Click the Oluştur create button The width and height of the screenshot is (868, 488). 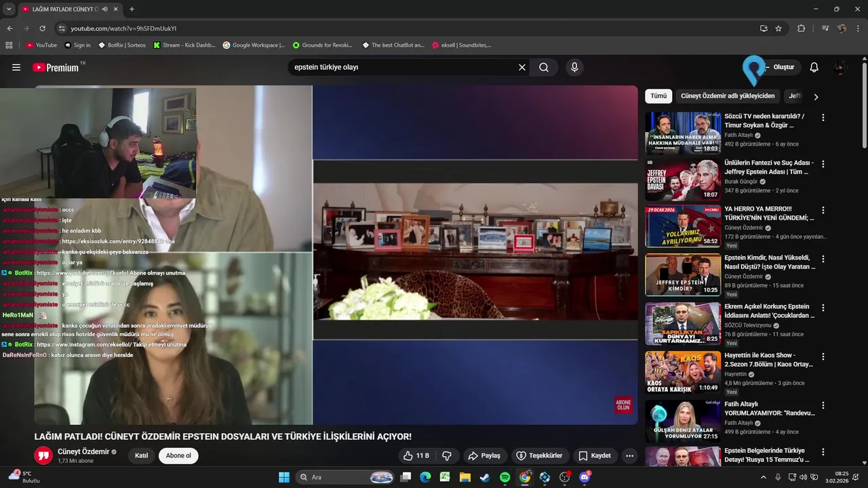click(779, 67)
